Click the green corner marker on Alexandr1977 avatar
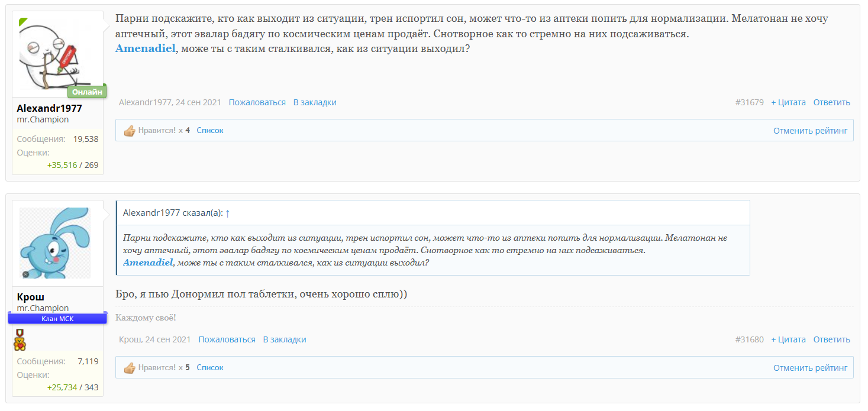Screen dimensions: 868x411 point(22,22)
